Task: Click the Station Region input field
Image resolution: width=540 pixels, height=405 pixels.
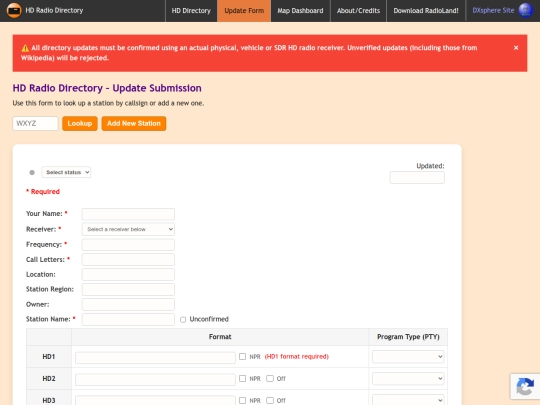Action: 128,290
